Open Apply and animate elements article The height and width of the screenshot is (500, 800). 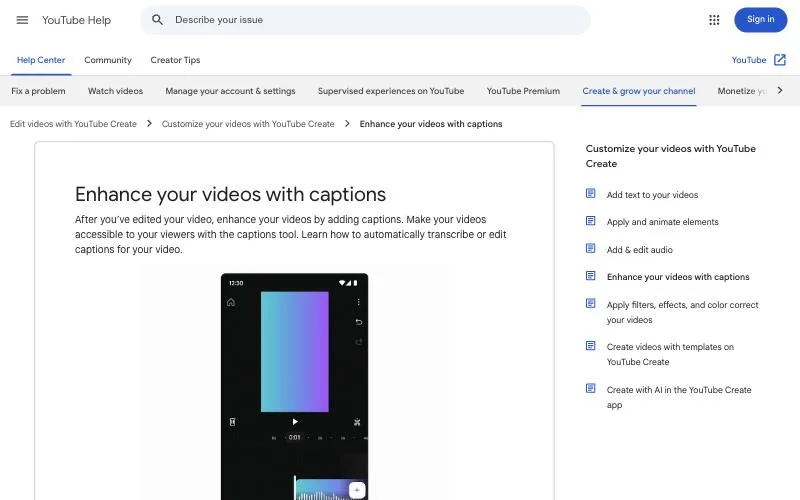[x=662, y=222]
